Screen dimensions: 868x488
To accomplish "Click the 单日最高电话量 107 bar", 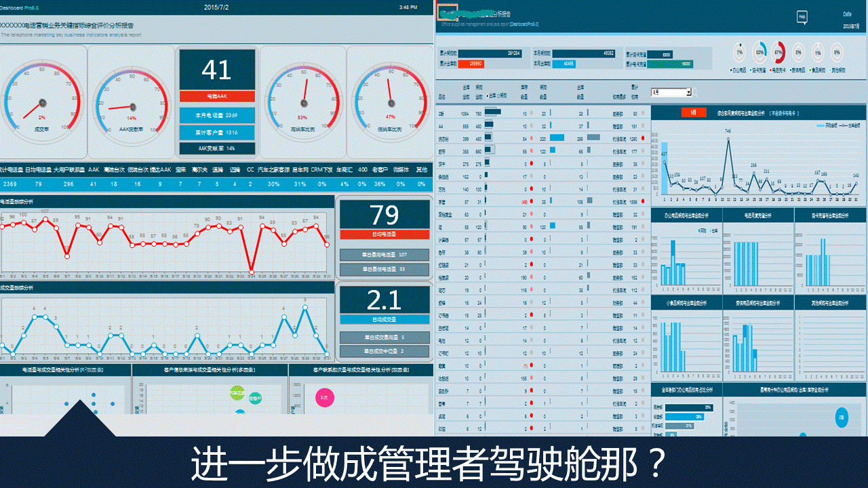I will click(384, 255).
